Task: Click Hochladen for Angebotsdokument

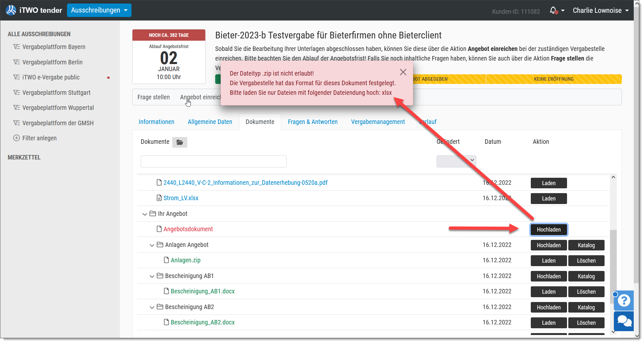Action: 549,230
